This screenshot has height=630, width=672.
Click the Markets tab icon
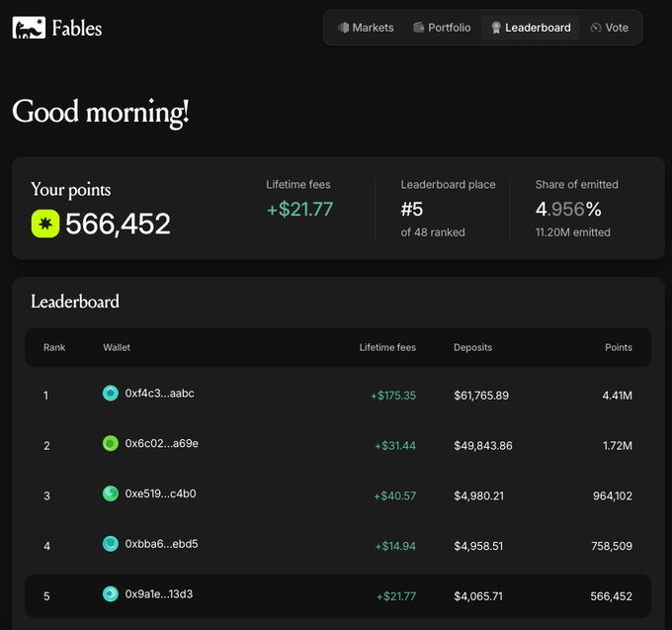coord(343,28)
